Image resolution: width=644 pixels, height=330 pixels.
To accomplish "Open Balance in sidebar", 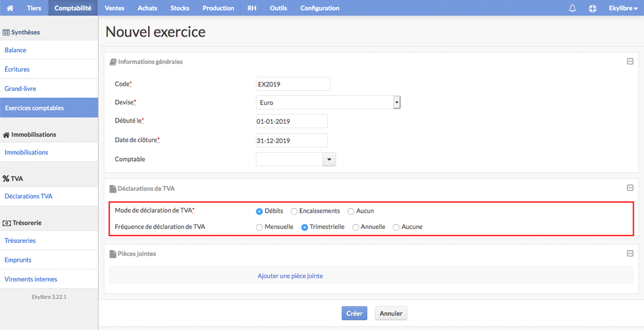I will click(x=49, y=50).
